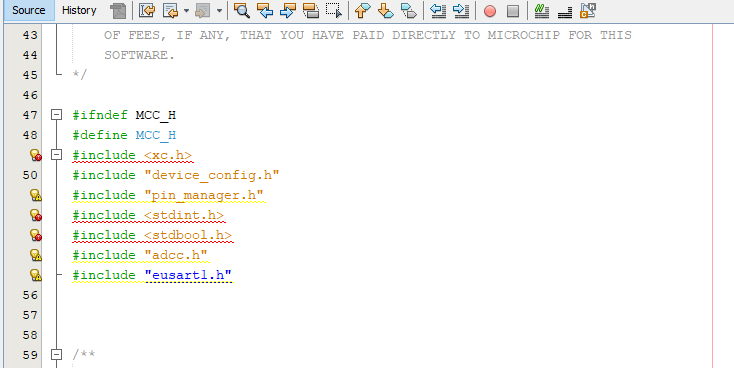Viewport: 734px width, 368px height.
Task: Go to the previous search occurrence
Action: 265,10
